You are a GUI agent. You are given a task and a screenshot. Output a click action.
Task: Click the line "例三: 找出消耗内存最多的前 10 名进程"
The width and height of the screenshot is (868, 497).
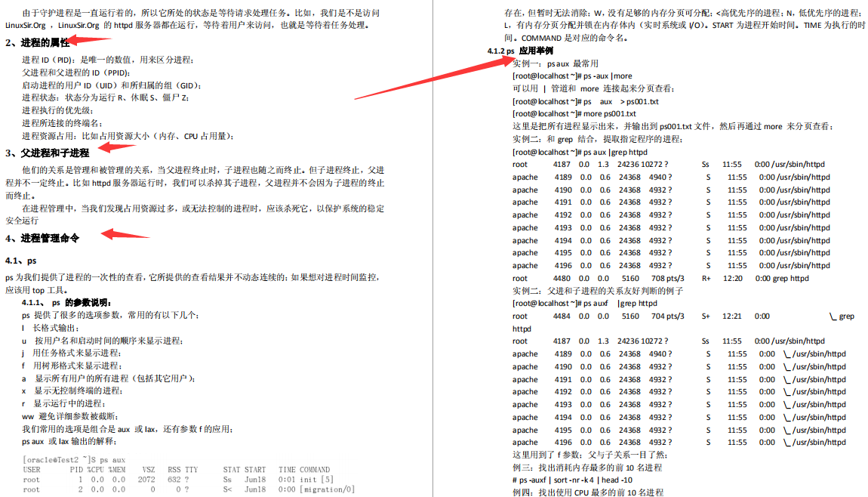point(586,468)
